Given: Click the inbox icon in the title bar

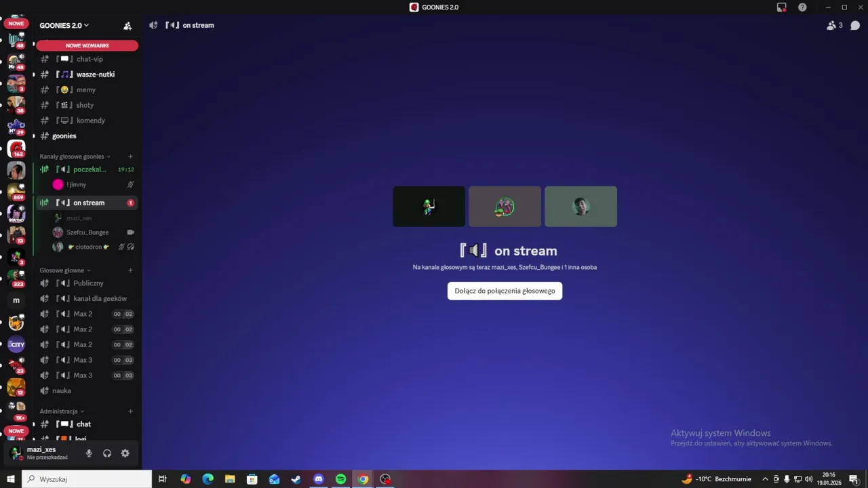Looking at the screenshot, I should (x=781, y=7).
